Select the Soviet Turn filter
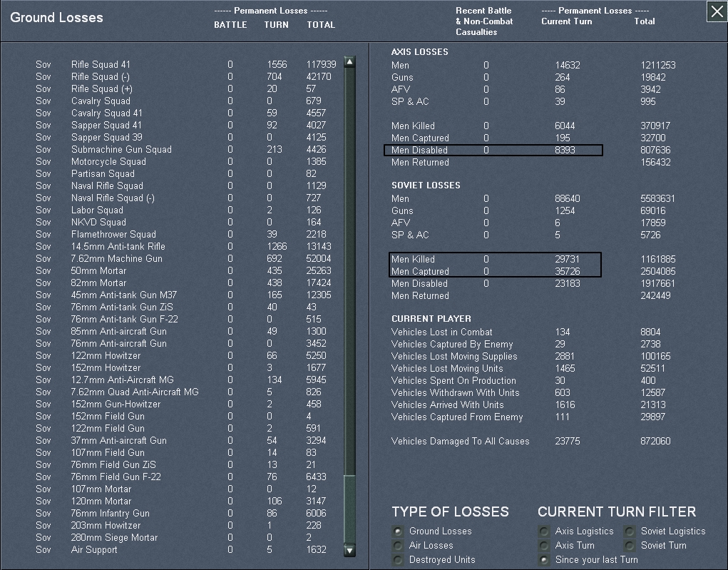Viewport: 728px width, 570px height. click(x=630, y=545)
